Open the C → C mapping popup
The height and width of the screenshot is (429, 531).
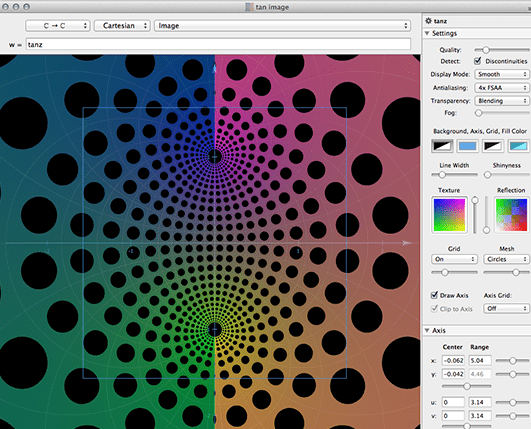pyautogui.click(x=58, y=26)
